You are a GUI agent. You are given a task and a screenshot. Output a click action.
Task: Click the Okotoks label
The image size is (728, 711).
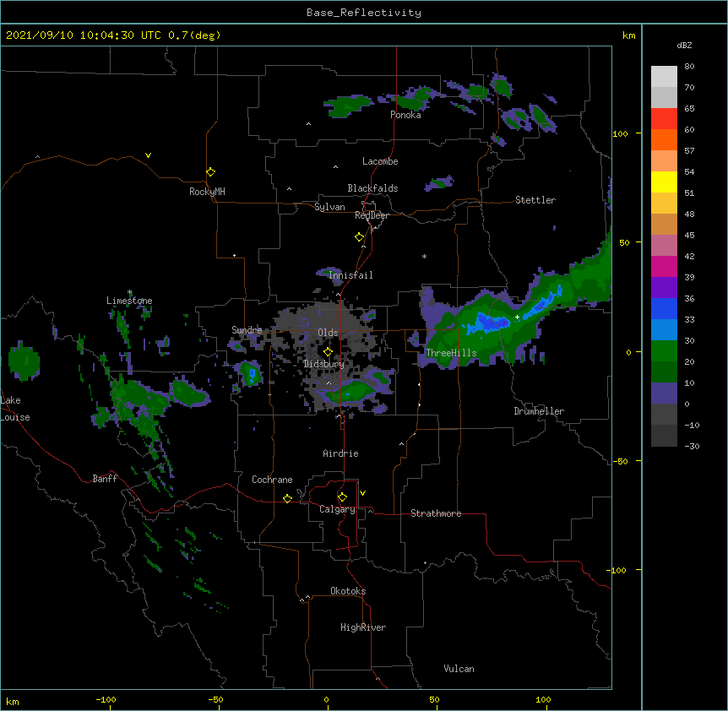pos(348,591)
